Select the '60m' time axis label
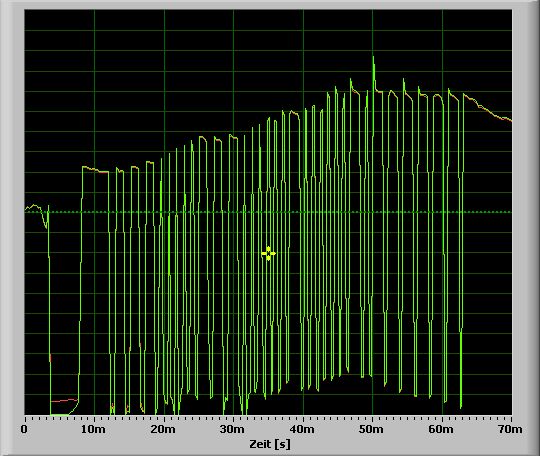The width and height of the screenshot is (540, 456). click(441, 429)
